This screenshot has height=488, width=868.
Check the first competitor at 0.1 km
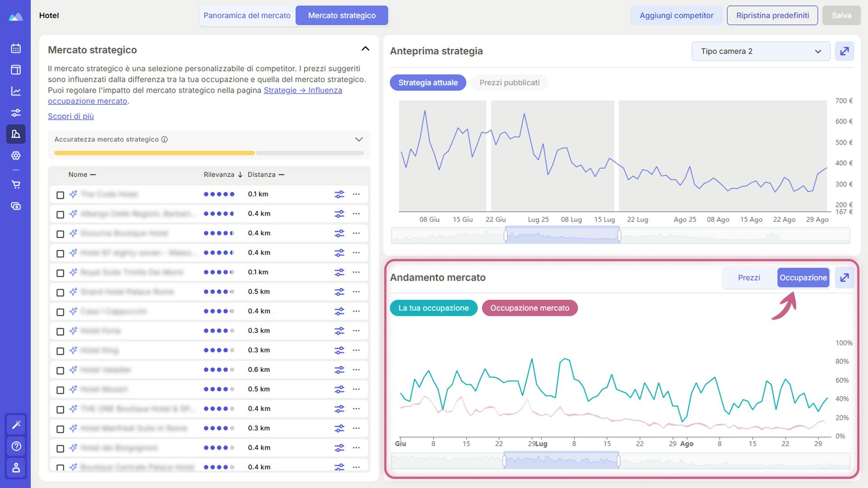coord(60,195)
